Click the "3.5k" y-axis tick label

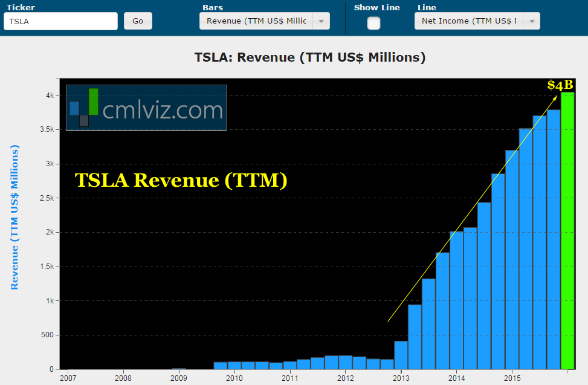pyautogui.click(x=47, y=129)
